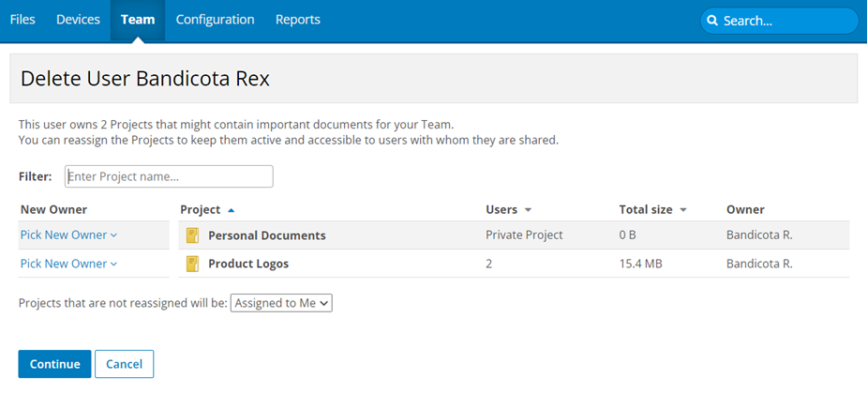Open the Product Logos project name
Screen dimensions: 868x409
coord(247,264)
